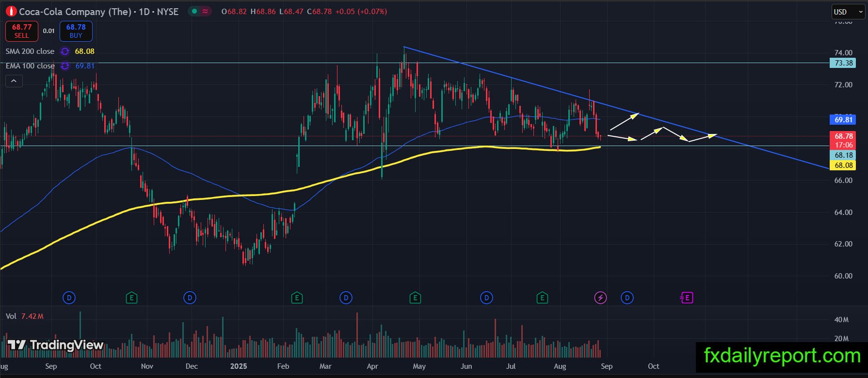The width and height of the screenshot is (868, 378).
Task: Click the SELL button at 68.77
Action: [x=22, y=31]
